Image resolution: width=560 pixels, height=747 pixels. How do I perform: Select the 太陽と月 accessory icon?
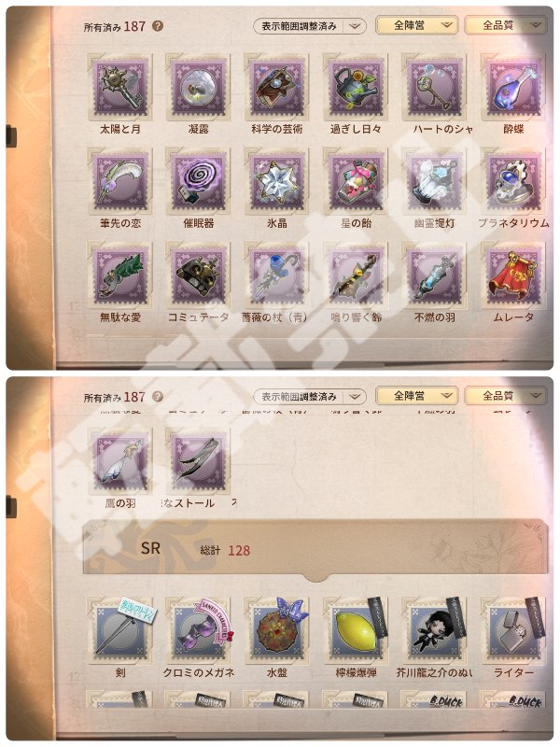(x=120, y=87)
